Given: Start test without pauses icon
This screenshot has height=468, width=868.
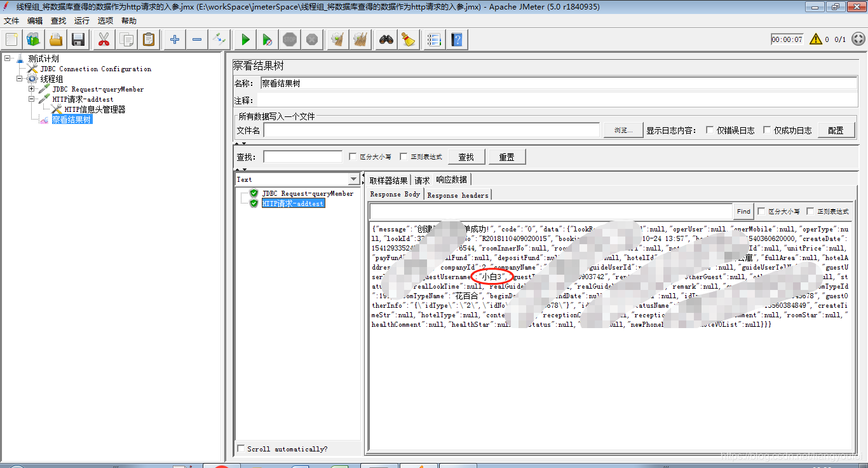Looking at the screenshot, I should [x=268, y=39].
